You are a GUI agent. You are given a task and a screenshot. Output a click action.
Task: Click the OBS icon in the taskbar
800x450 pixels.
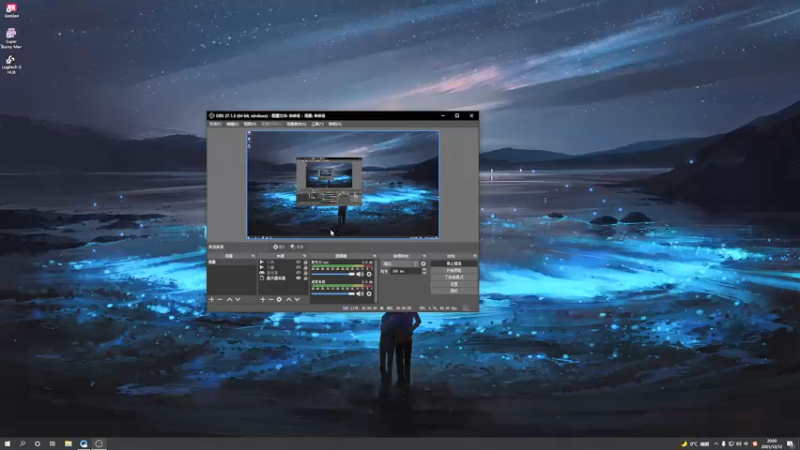(99, 444)
